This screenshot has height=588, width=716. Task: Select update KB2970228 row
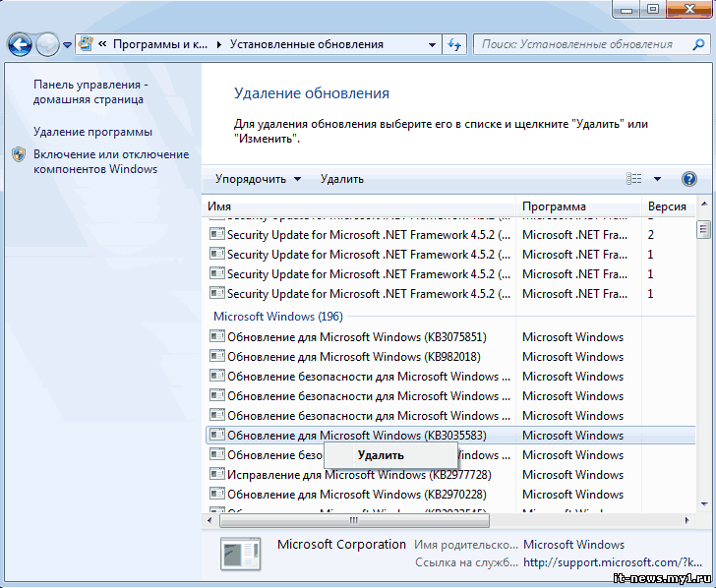pos(450,495)
